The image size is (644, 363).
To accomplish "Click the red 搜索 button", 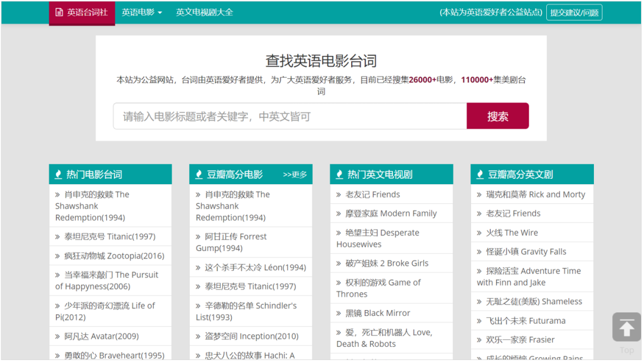I will [x=498, y=116].
